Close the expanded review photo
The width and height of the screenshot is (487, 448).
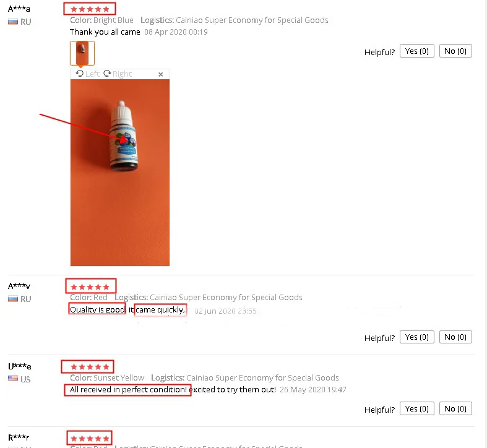click(x=160, y=74)
